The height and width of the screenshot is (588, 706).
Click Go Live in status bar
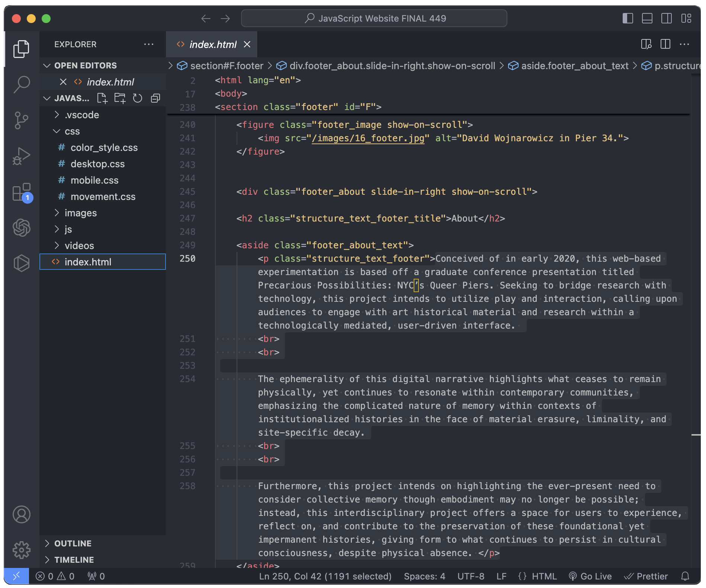590,576
